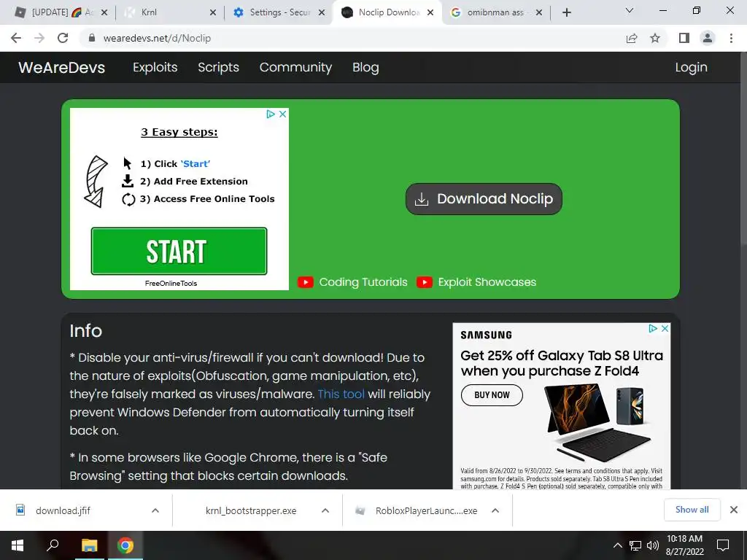Reload the wearedevs.net page
This screenshot has width=747, height=560.
click(63, 38)
